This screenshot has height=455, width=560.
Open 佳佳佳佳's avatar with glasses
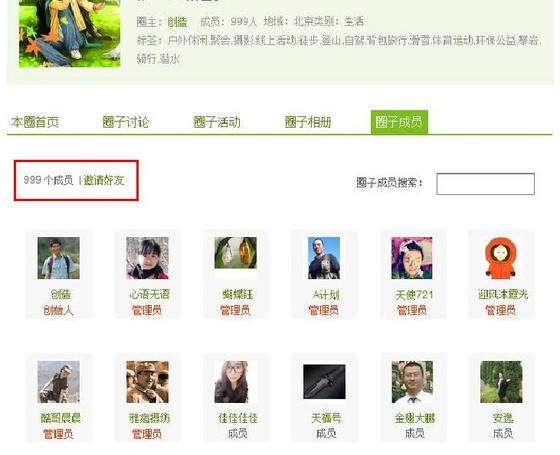click(x=231, y=382)
